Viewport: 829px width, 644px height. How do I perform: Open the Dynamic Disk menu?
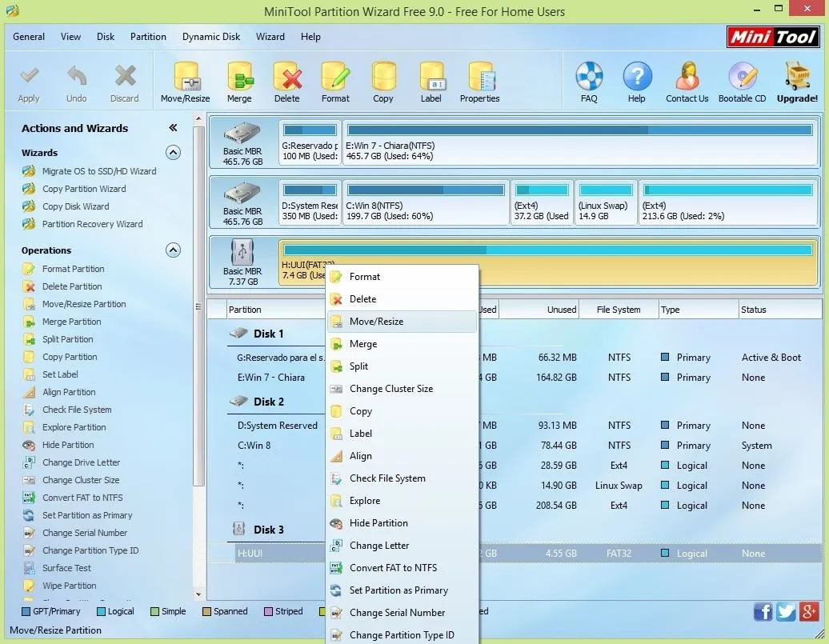pos(211,37)
